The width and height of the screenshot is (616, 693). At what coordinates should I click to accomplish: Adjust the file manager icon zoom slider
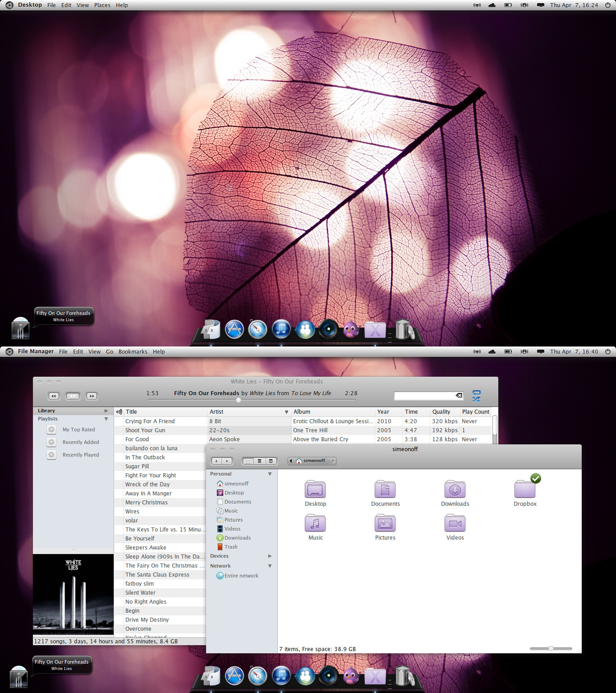[551, 649]
